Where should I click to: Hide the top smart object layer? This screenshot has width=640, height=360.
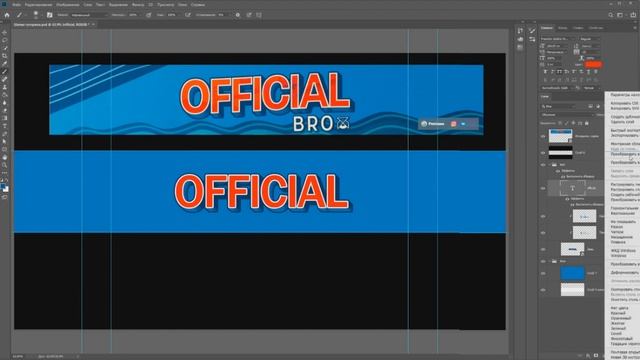click(x=543, y=136)
